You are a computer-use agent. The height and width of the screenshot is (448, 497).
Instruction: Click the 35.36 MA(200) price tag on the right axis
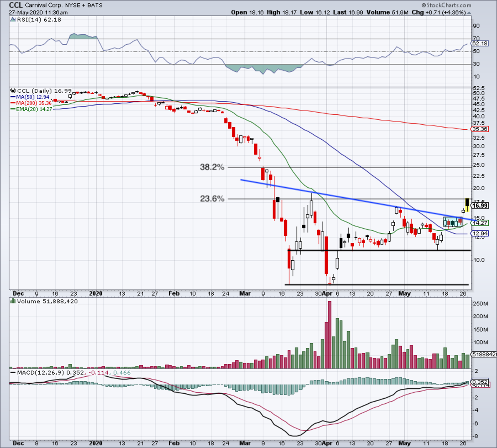(480, 129)
